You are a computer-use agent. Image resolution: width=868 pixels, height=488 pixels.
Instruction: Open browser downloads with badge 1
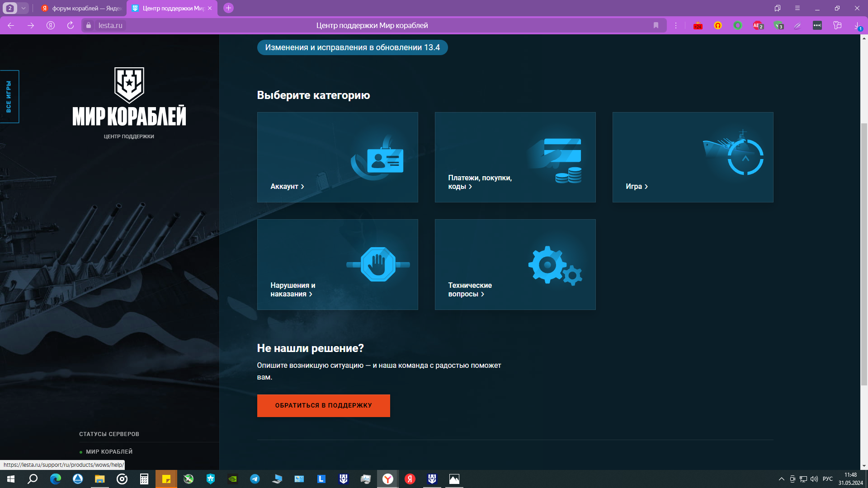point(858,26)
